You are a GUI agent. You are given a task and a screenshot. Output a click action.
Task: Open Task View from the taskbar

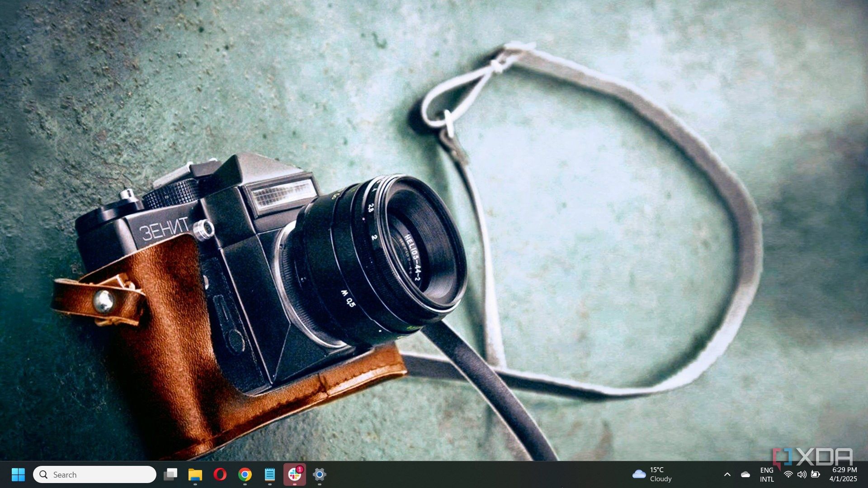(x=170, y=474)
